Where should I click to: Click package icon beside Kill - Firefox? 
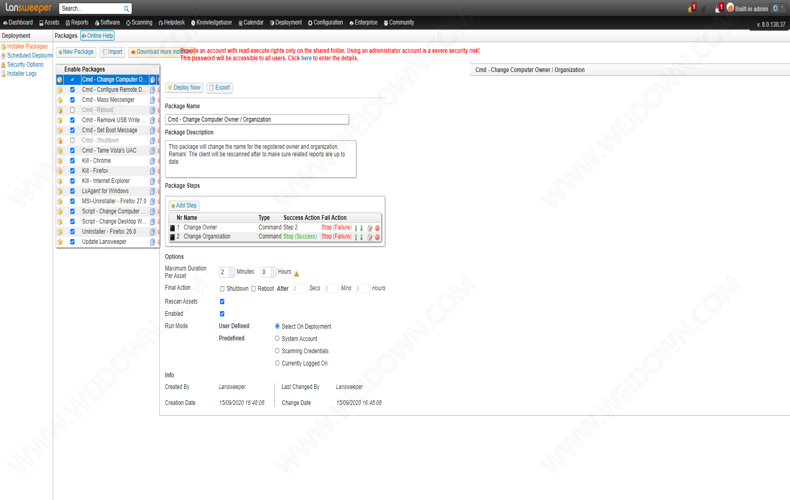coord(60,171)
